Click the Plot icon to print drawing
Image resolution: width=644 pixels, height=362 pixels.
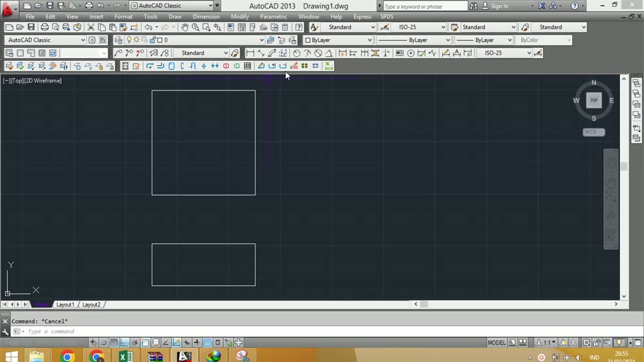coord(44,27)
